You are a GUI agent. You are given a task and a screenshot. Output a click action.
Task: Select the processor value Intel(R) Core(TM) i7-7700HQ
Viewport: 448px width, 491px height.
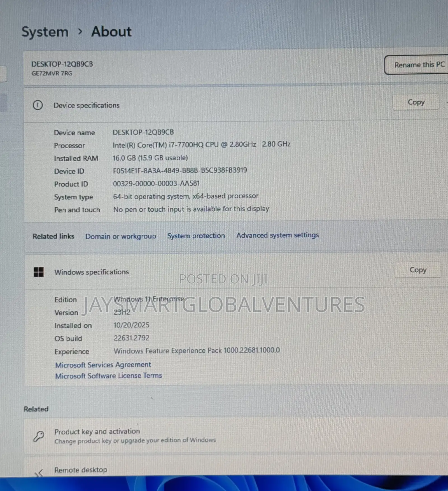(202, 144)
